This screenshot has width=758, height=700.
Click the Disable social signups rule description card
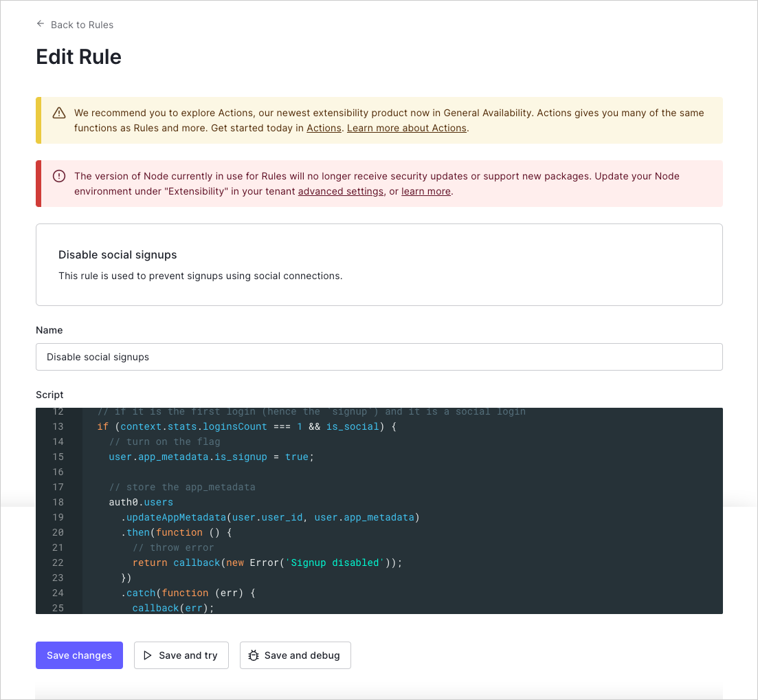[379, 265]
